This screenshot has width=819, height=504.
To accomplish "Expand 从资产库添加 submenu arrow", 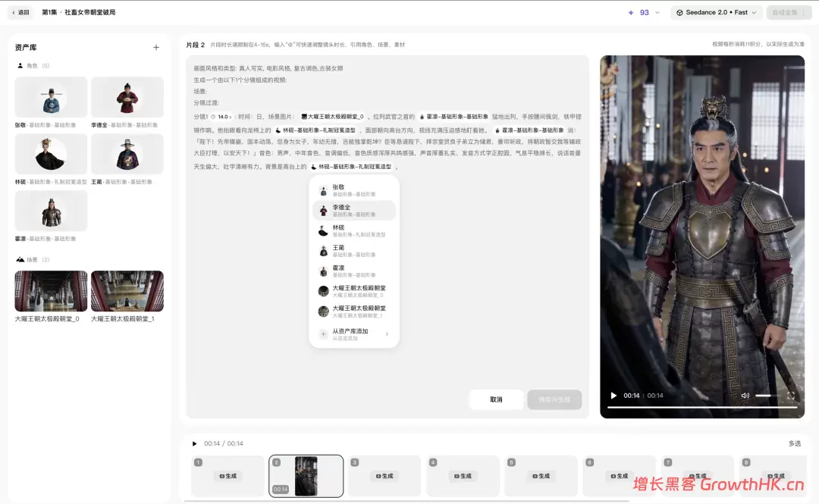I will (387, 334).
